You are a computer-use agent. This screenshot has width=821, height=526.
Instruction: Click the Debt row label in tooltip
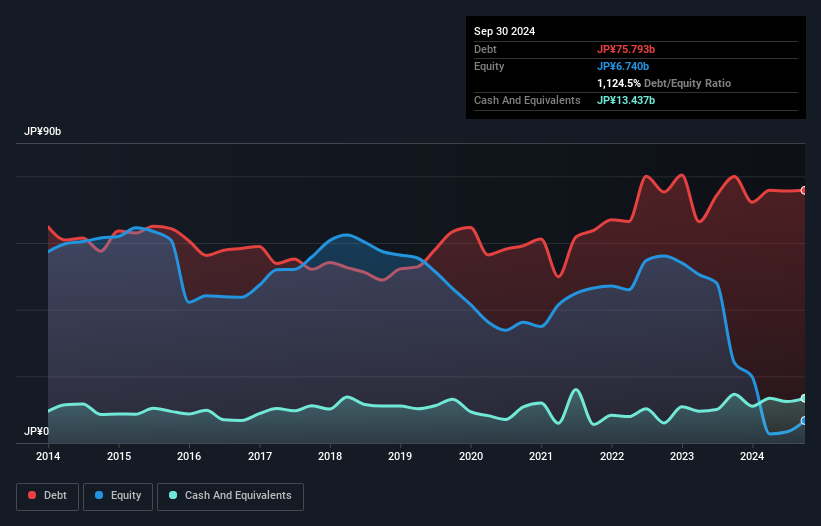tap(485, 49)
